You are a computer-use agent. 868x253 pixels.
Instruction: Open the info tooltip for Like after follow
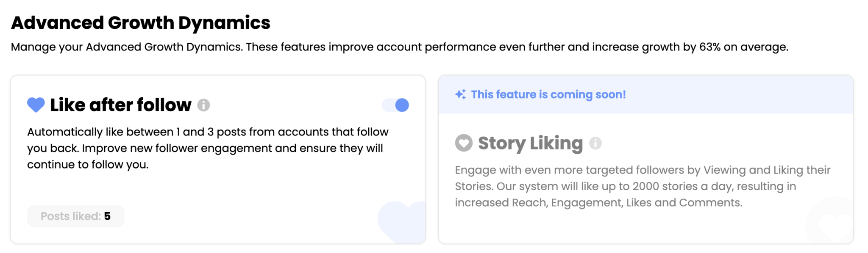[x=204, y=105]
